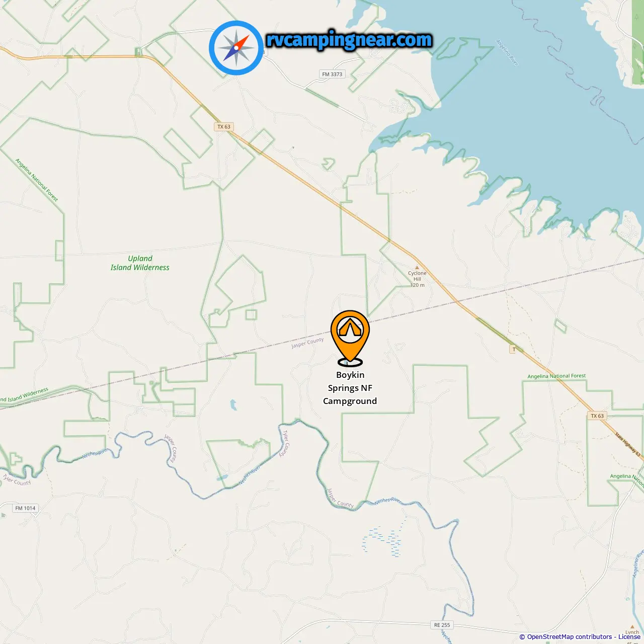Click the FM 1014 road shield
Image resolution: width=644 pixels, height=644 pixels.
25,508
